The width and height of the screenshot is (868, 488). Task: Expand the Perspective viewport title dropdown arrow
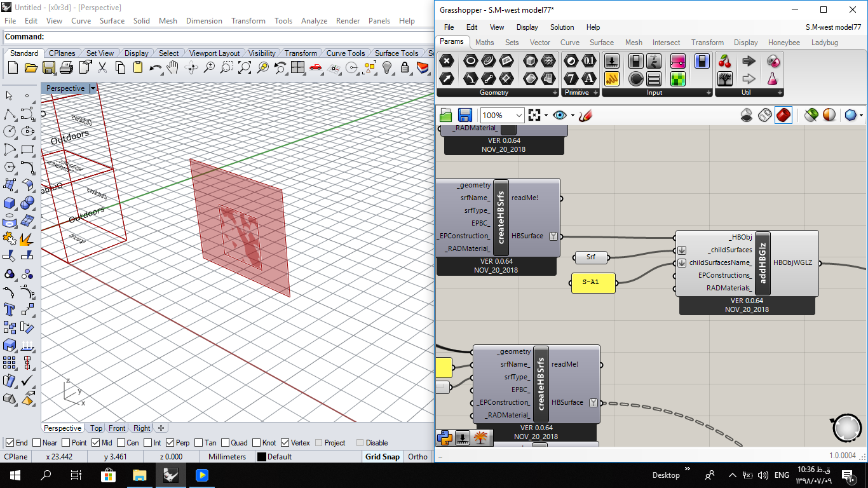point(93,88)
